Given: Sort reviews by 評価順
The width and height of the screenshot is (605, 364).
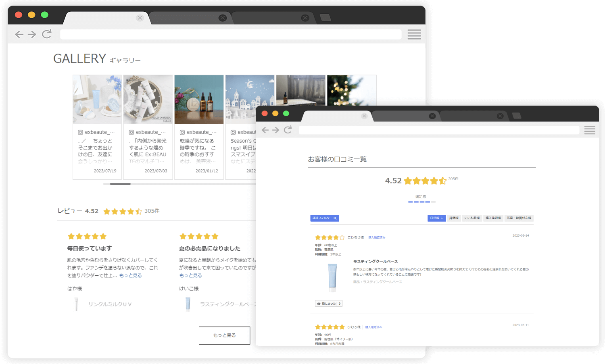Looking at the screenshot, I should pos(454,218).
